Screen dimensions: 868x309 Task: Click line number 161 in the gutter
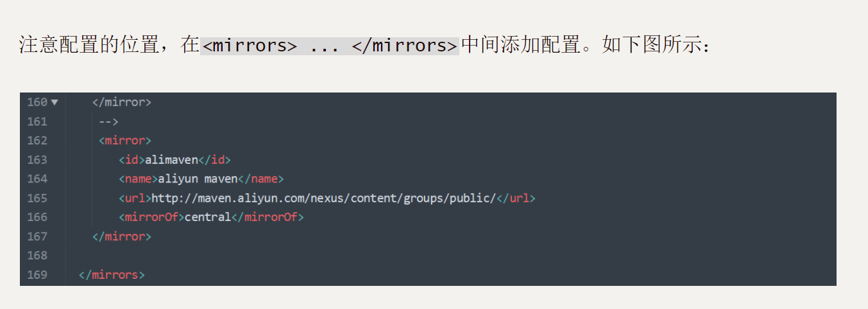[37, 121]
